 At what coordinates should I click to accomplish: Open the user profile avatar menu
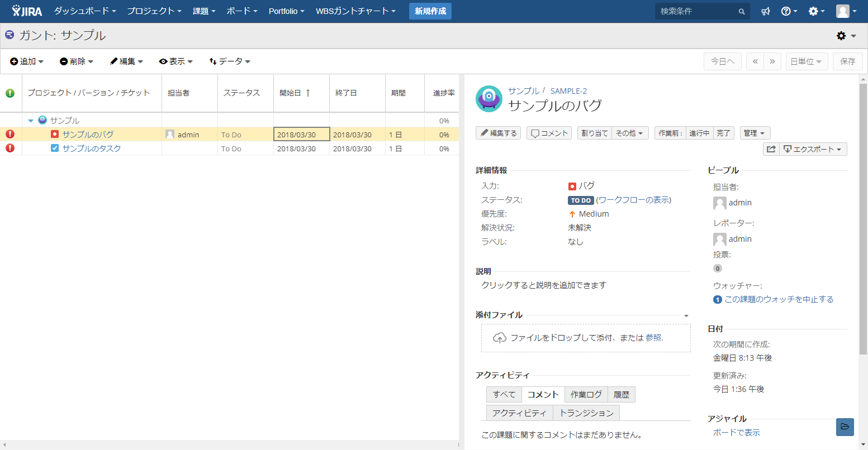tap(846, 11)
